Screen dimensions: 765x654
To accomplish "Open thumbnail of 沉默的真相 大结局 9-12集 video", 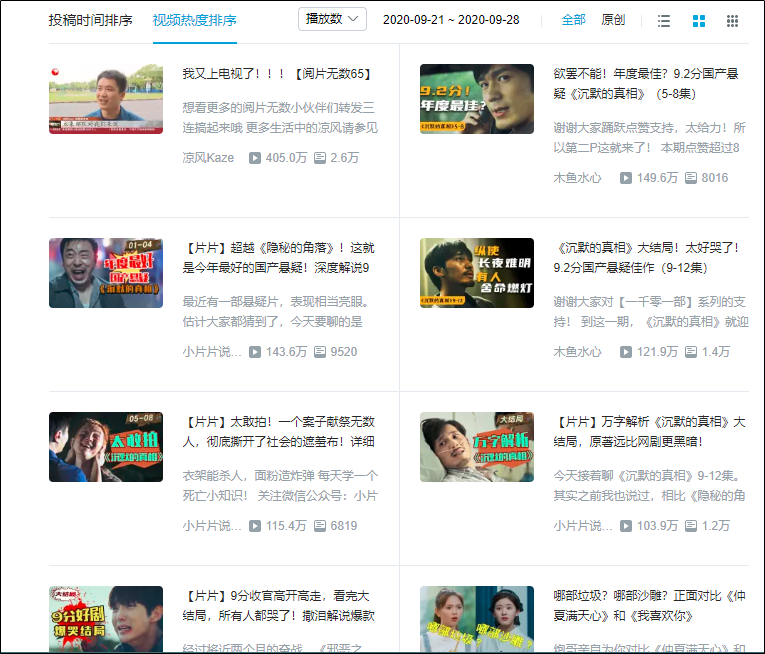I will point(477,273).
